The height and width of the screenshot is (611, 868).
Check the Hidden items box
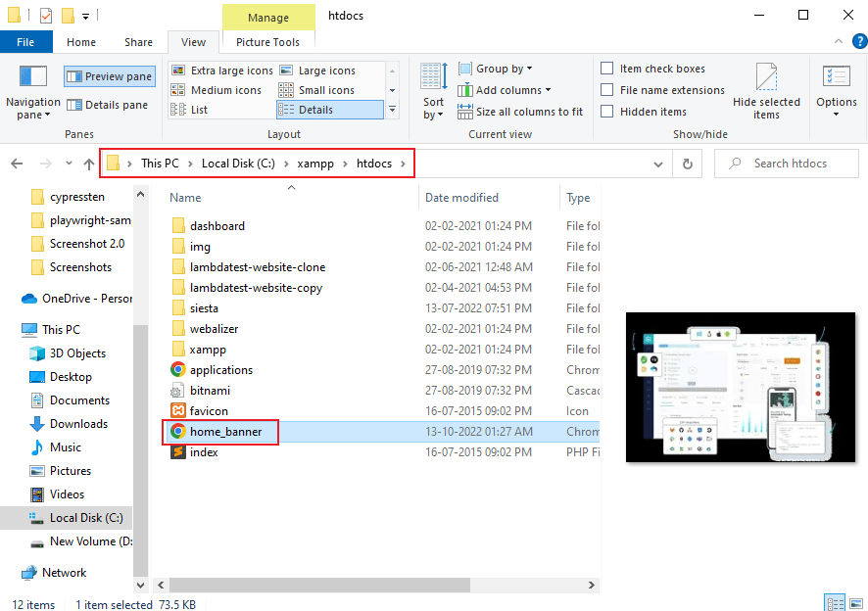click(x=607, y=112)
